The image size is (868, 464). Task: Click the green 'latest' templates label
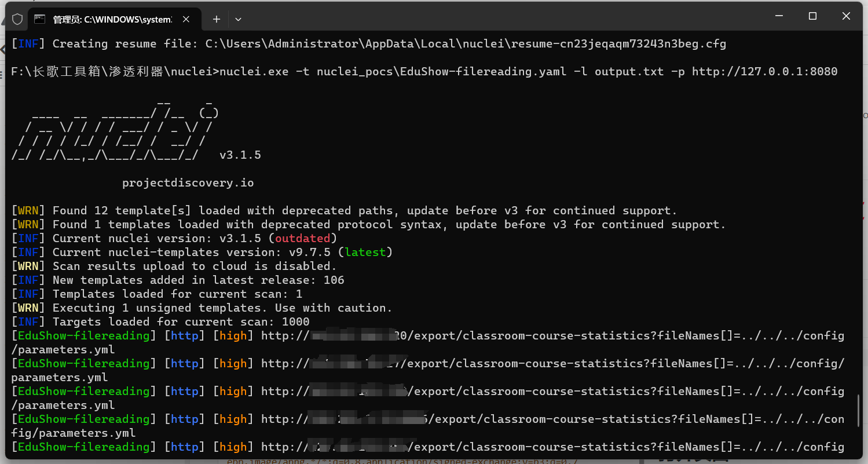(x=365, y=252)
